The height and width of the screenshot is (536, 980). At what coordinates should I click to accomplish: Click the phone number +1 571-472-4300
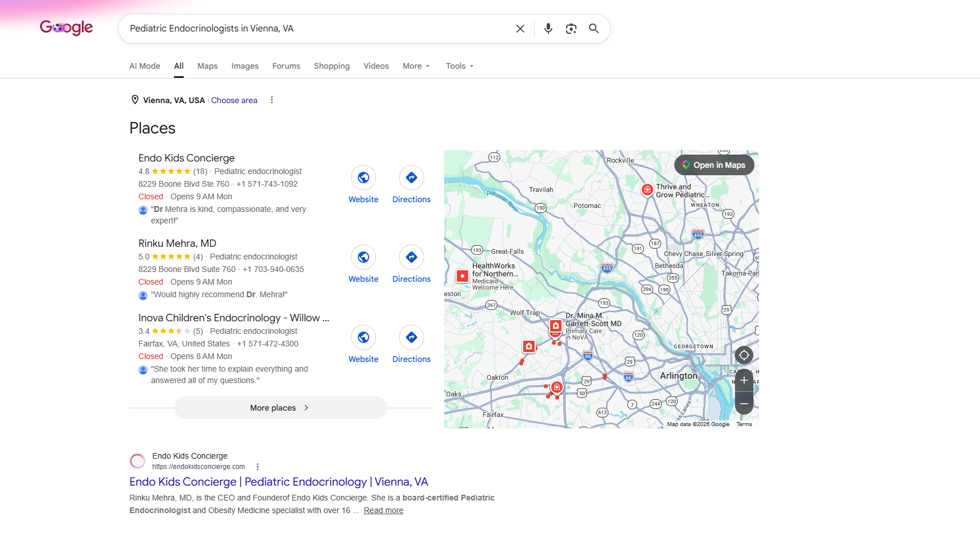[267, 344]
